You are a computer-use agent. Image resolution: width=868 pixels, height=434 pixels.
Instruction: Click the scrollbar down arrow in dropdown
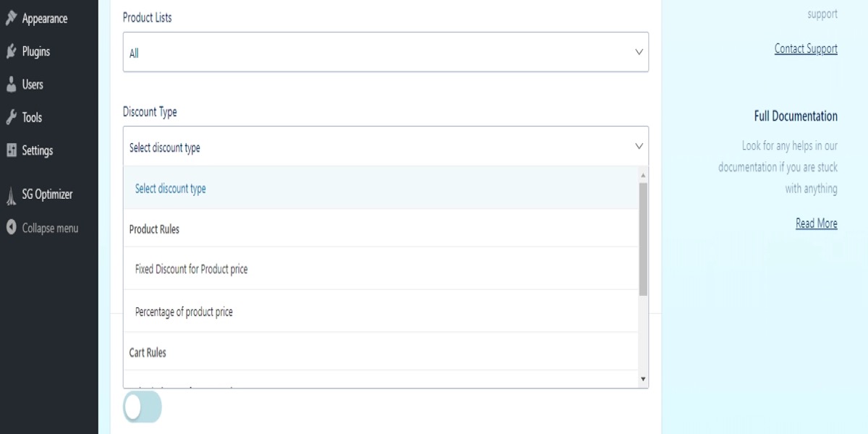643,378
